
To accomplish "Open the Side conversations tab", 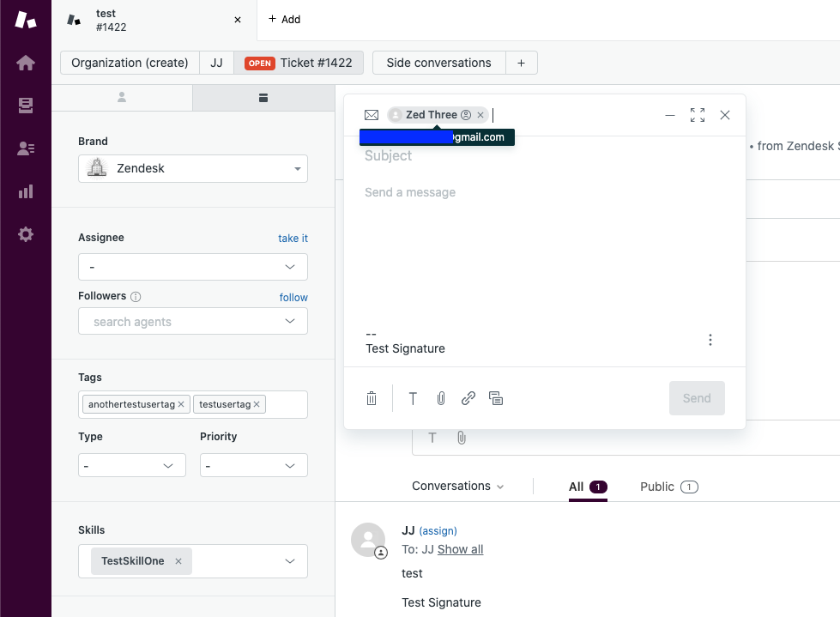I will pos(438,62).
